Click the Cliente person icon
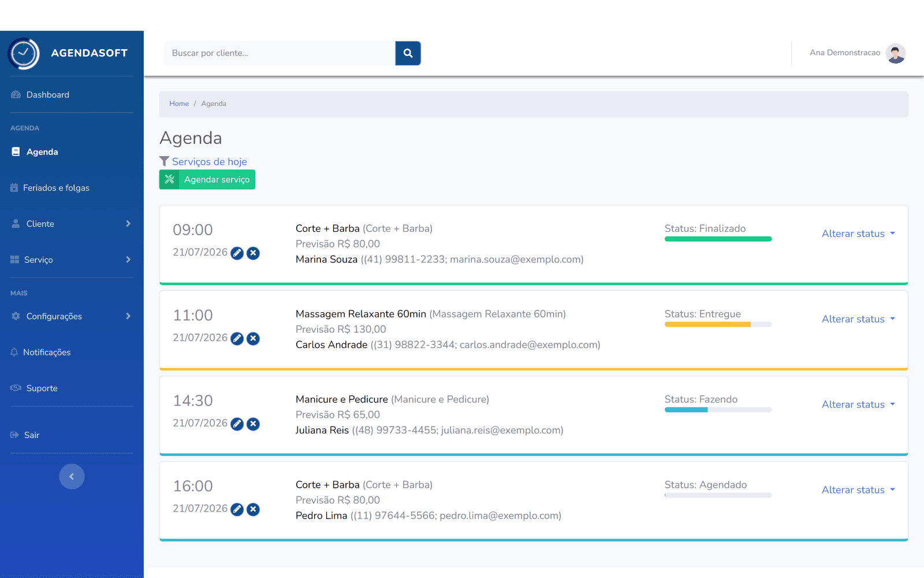This screenshot has height=578, width=924. (x=16, y=224)
